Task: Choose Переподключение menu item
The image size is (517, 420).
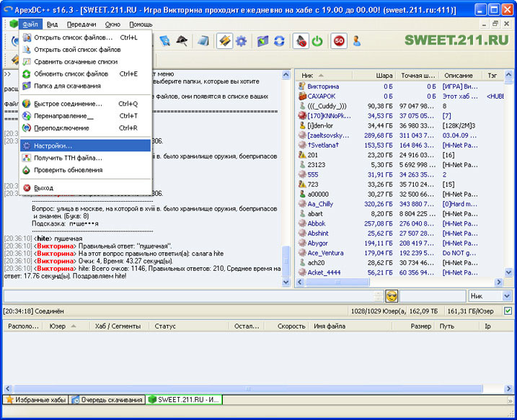Action: (86, 128)
